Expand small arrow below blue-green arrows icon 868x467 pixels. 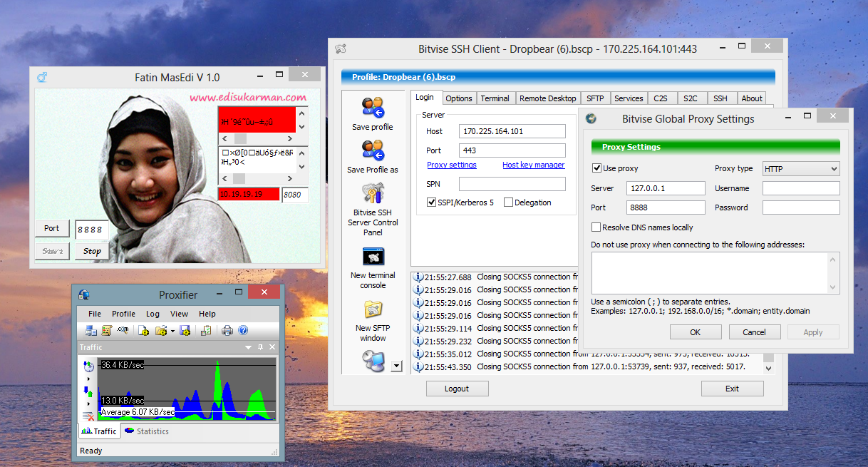pyautogui.click(x=88, y=404)
